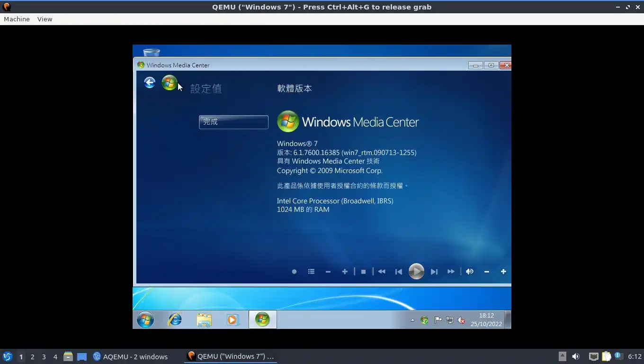
Task: Click the Copyright © 2009 Microsoft Corp. line
Action: point(330,171)
